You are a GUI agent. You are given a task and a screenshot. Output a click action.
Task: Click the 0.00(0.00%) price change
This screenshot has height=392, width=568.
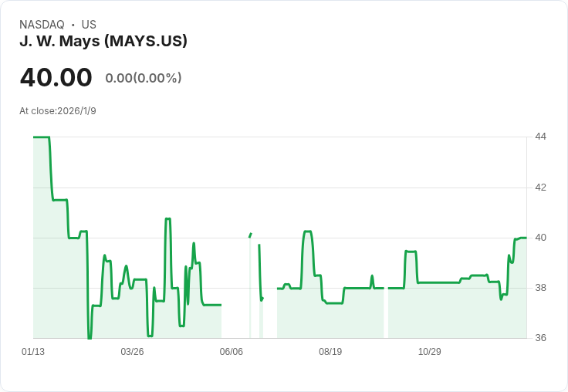[144, 78]
